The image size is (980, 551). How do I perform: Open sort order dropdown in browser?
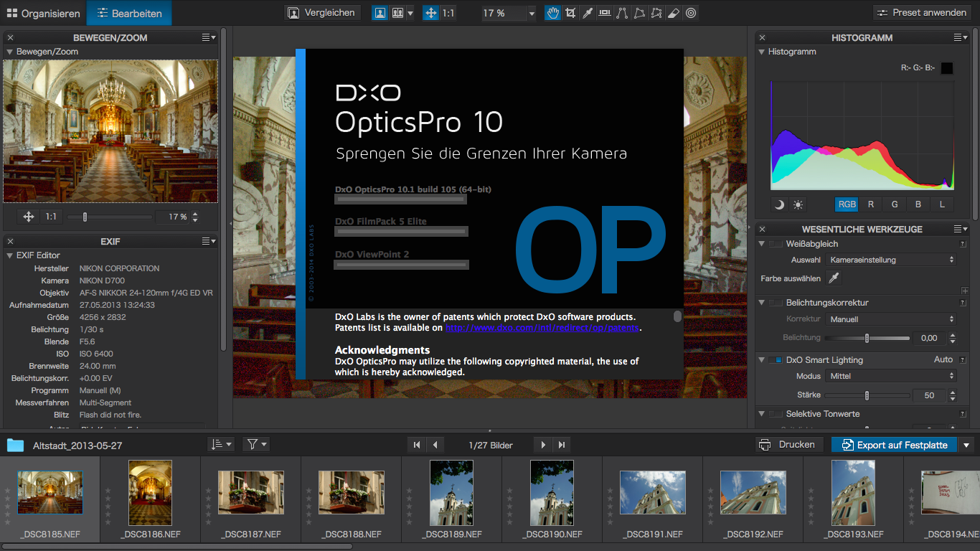click(221, 445)
